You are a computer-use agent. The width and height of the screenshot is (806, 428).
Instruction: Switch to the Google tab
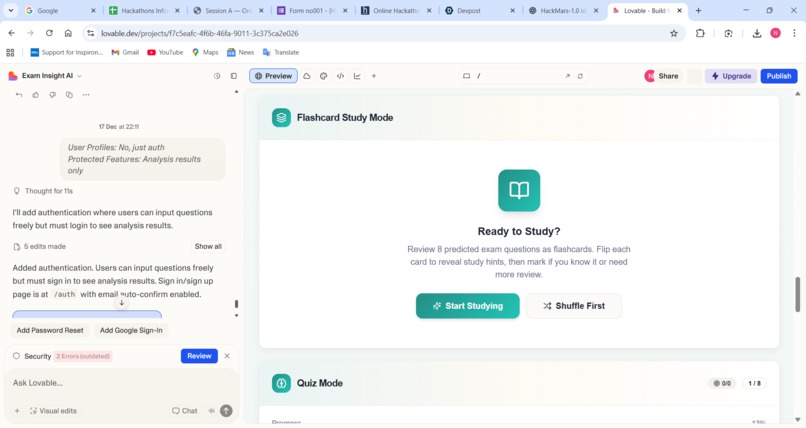[x=60, y=10]
